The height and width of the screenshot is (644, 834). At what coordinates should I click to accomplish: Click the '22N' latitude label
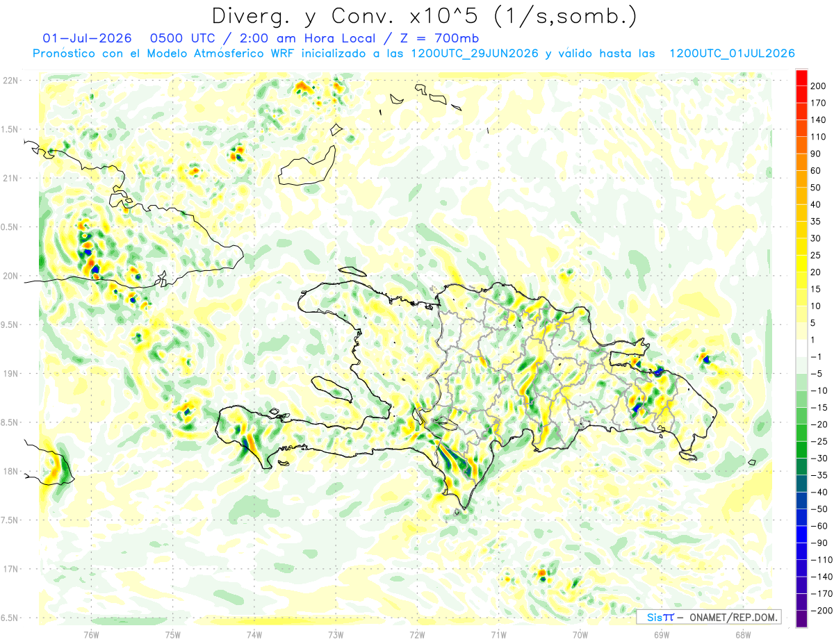pyautogui.click(x=10, y=81)
